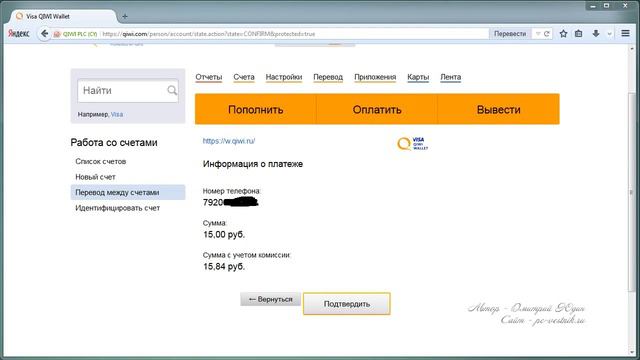Click the Найти search input field

128,91
